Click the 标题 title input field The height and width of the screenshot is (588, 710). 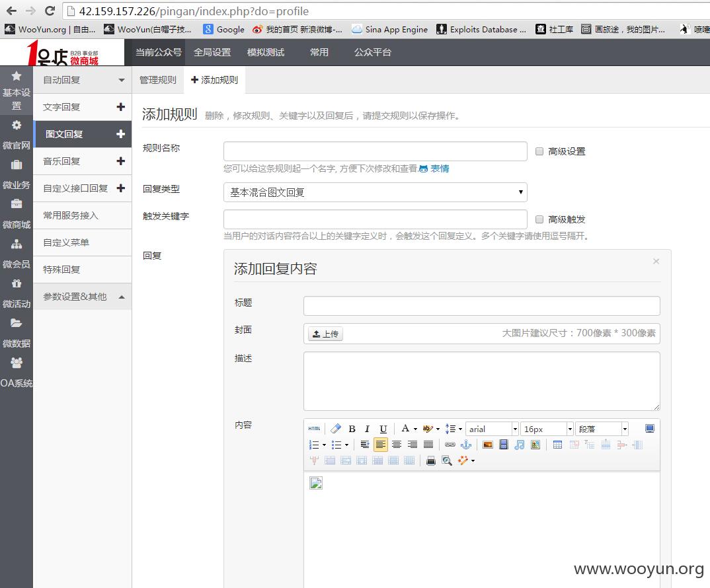482,306
